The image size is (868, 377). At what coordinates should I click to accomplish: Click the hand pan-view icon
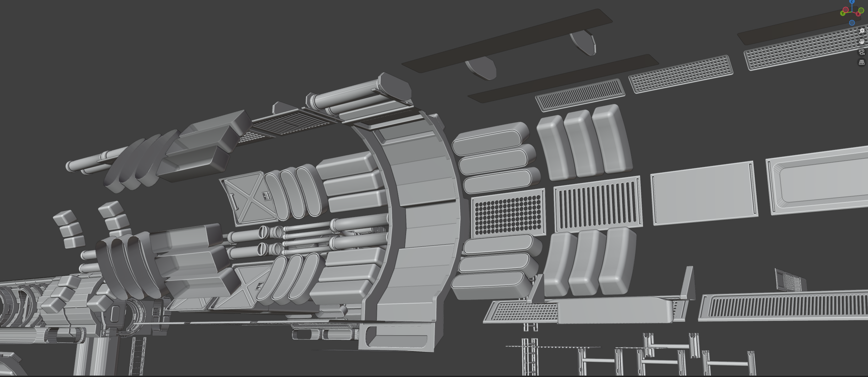point(862,41)
